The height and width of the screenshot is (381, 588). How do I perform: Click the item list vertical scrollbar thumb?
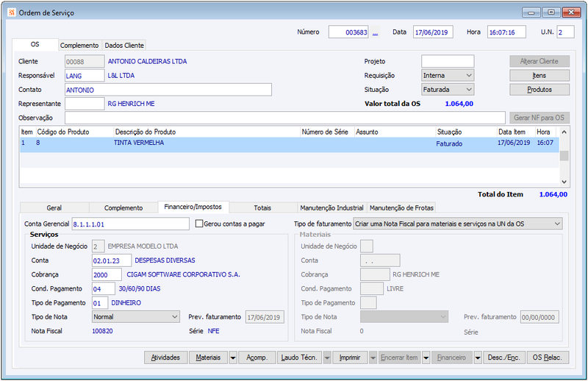[564, 156]
